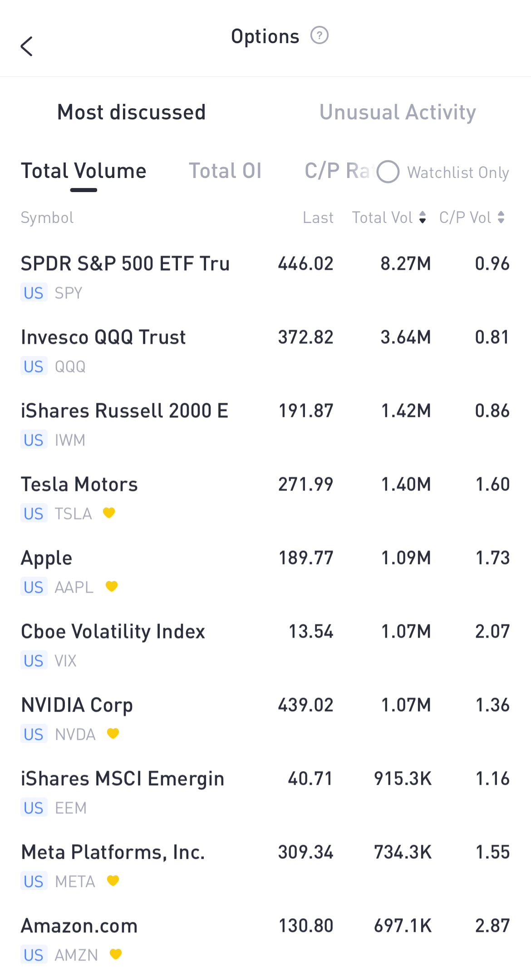The width and height of the screenshot is (531, 980).
Task: Tap the yellow heart beside META
Action: click(113, 881)
